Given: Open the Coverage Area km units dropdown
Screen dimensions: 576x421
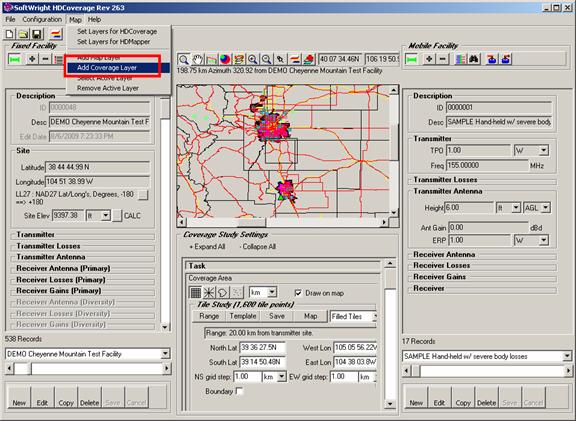Looking at the screenshot, I should point(272,292).
